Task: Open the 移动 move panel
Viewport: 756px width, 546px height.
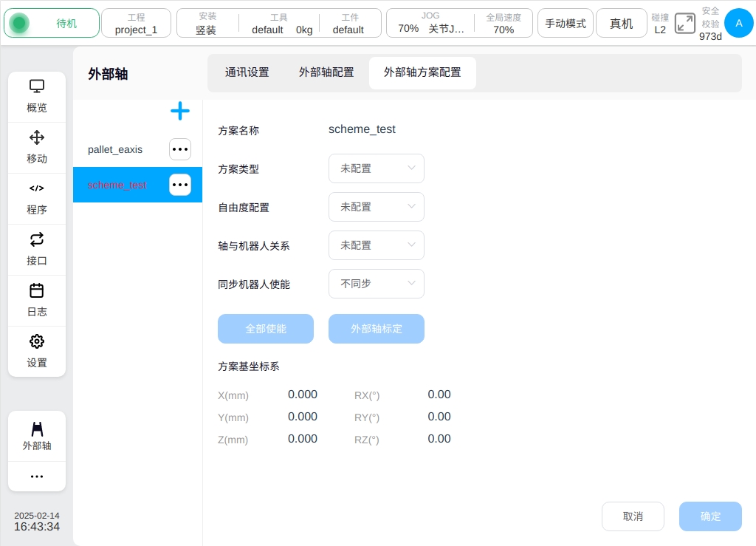Action: pos(37,148)
